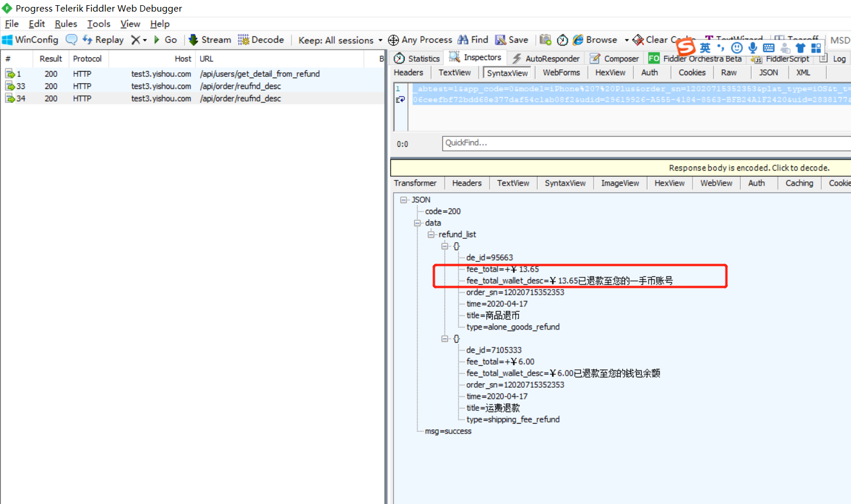Open the Log tab
The image size is (851, 504).
tap(832, 58)
